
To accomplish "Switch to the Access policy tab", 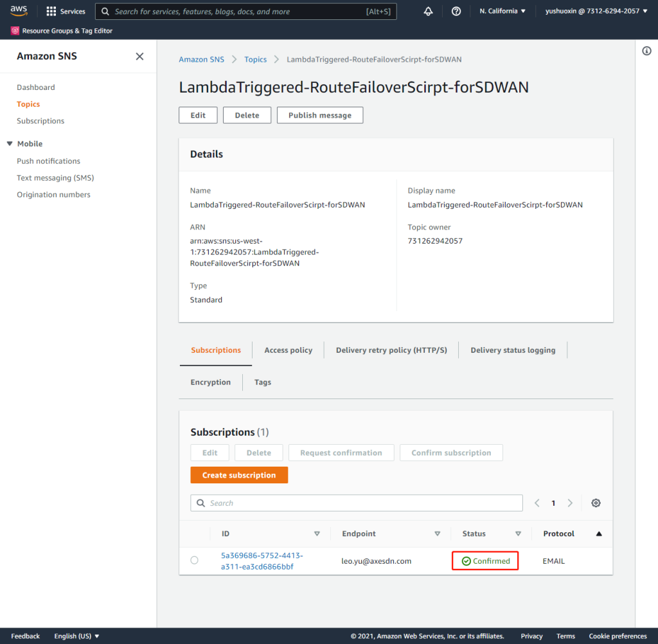I will tap(288, 350).
